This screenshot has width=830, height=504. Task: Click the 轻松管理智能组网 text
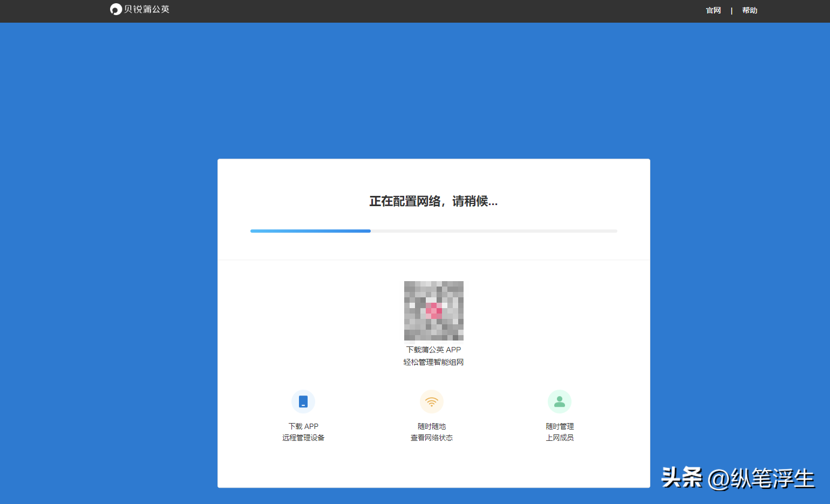434,362
